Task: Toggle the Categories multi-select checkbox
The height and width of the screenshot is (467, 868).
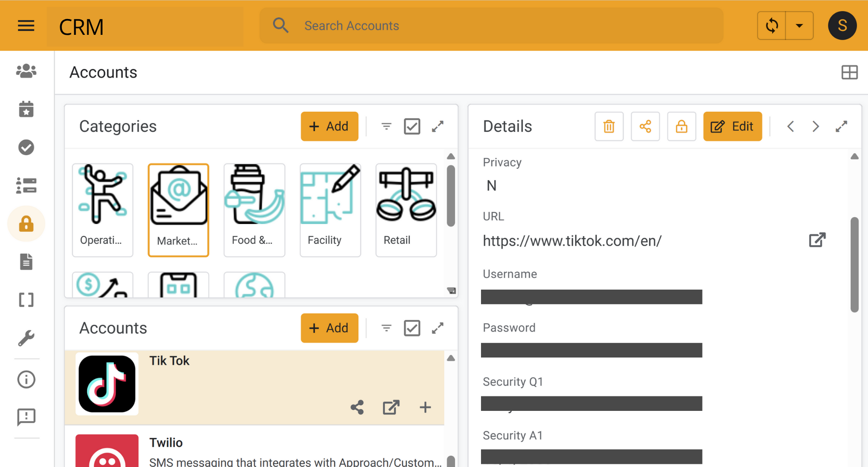Action: pos(412,126)
